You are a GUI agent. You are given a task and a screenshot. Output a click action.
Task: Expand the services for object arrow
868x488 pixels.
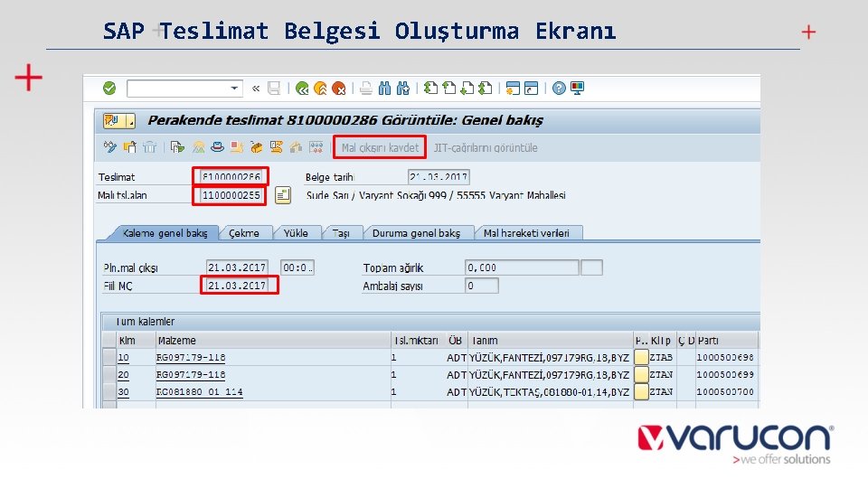(130, 120)
